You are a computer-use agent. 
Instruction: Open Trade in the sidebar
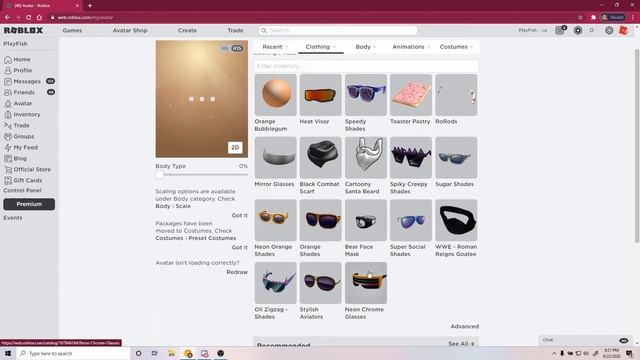17,126
